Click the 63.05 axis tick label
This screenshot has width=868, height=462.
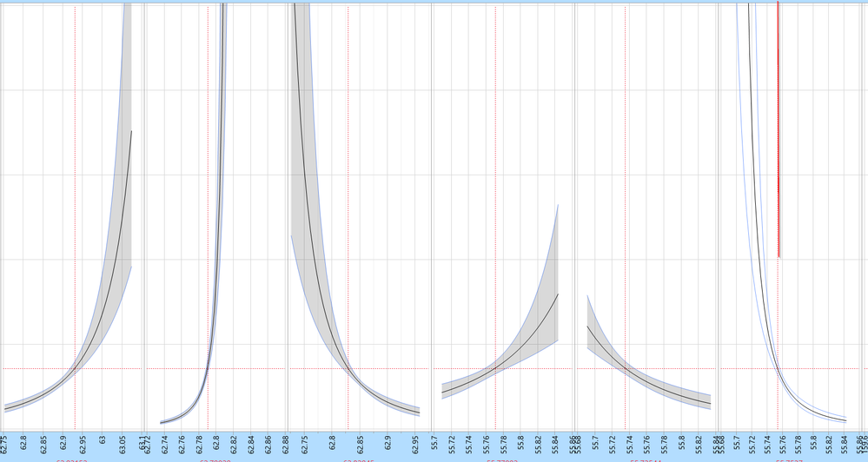[x=123, y=444]
